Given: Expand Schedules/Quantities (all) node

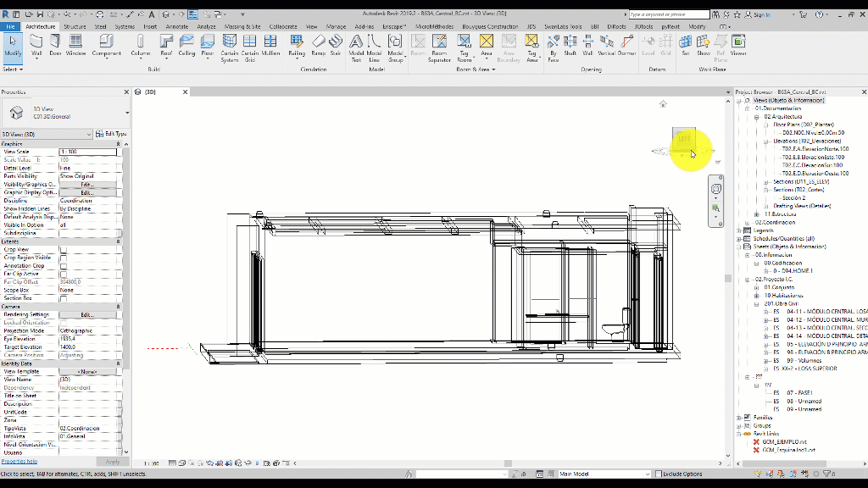Looking at the screenshot, I should (739, 239).
